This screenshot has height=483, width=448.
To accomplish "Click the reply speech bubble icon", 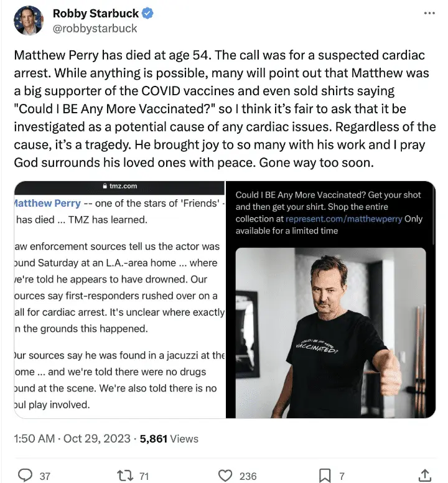I will click(x=25, y=476).
